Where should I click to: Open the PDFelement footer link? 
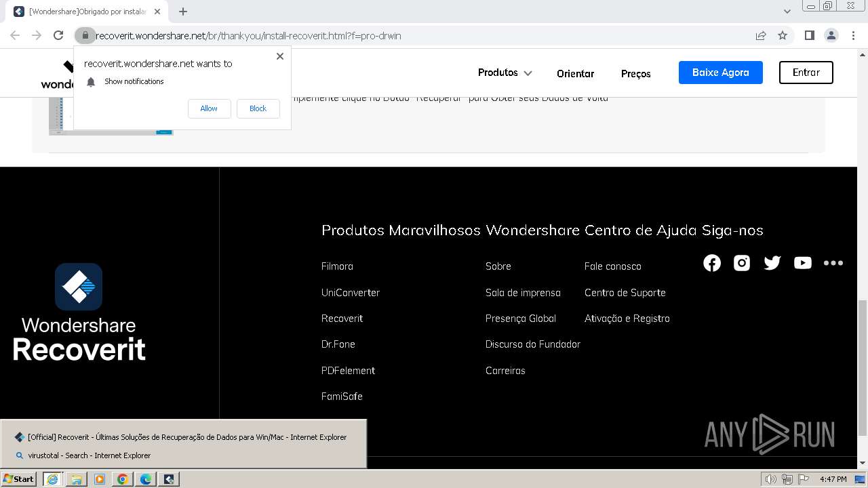(x=348, y=371)
